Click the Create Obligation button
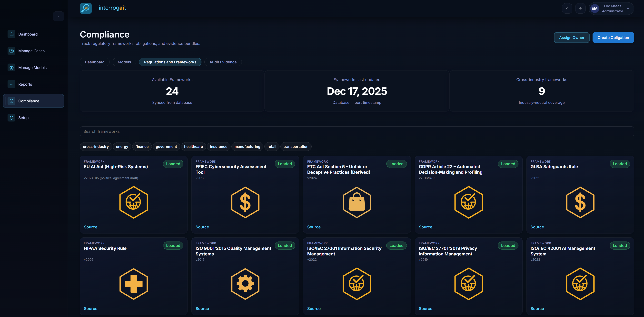This screenshot has width=644, height=317. click(x=613, y=38)
